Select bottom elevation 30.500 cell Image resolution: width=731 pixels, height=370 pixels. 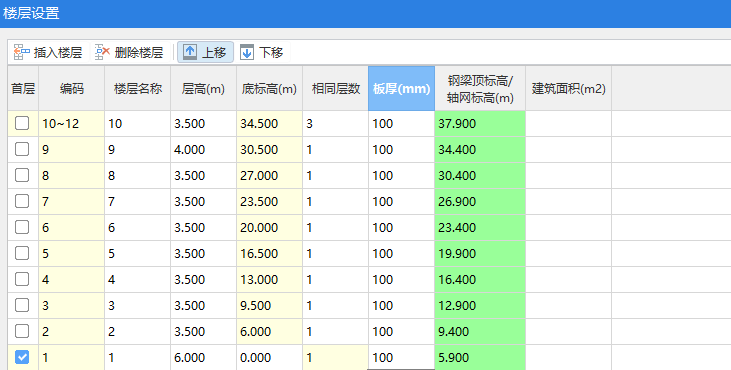tap(269, 150)
